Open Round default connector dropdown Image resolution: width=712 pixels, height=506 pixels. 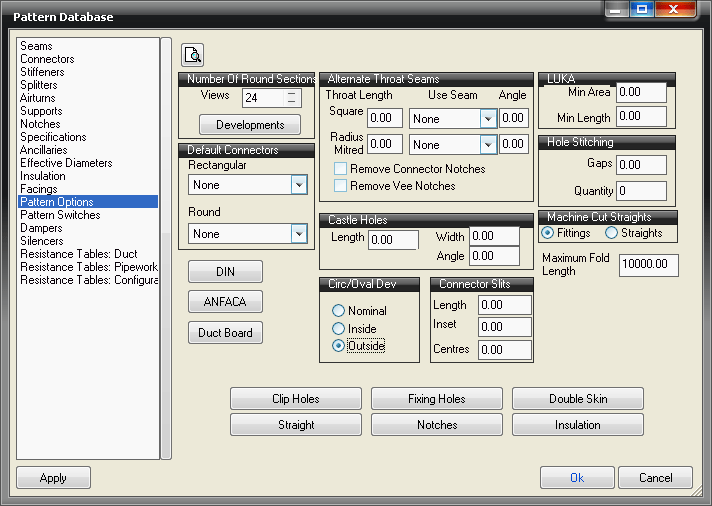[299, 234]
